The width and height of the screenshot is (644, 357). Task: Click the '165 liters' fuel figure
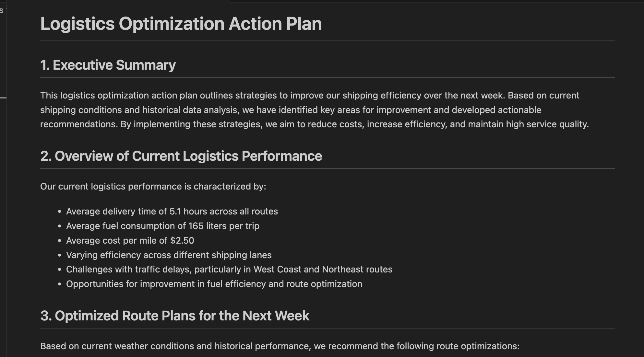click(x=207, y=226)
